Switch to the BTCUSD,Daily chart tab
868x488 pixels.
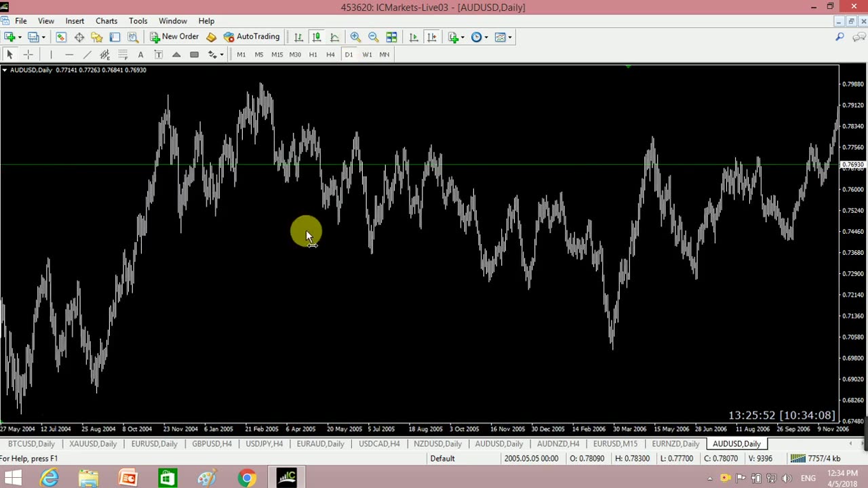coord(31,444)
